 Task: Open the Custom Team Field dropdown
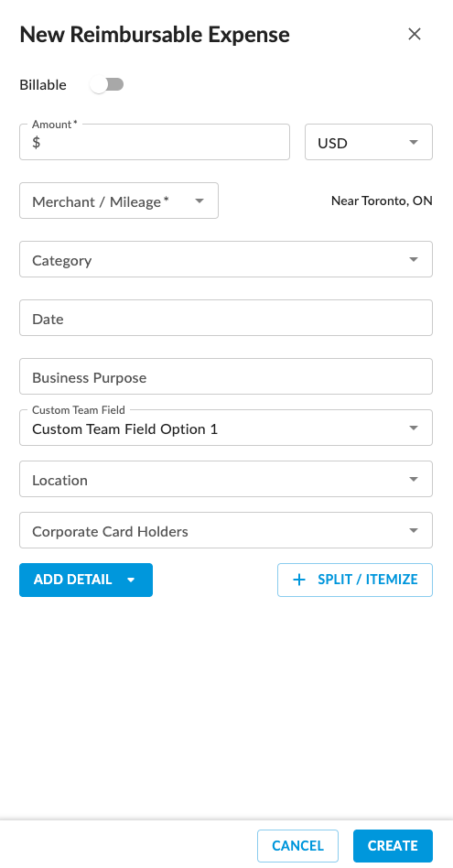click(x=226, y=428)
